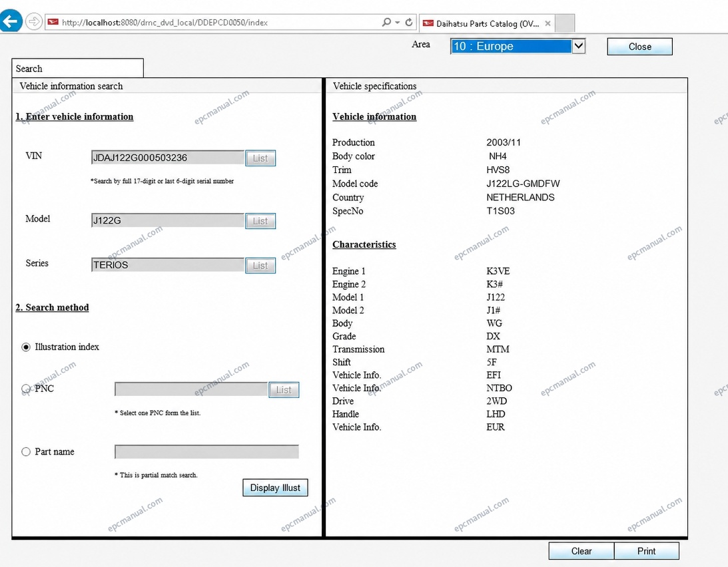The width and height of the screenshot is (728, 567).
Task: Switch to the Search tab
Action: (x=77, y=68)
